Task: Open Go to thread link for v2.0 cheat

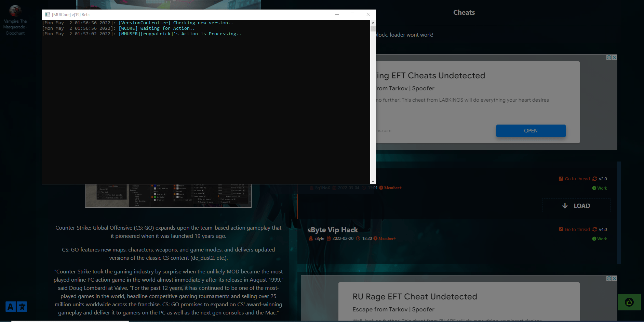Action: (x=574, y=179)
